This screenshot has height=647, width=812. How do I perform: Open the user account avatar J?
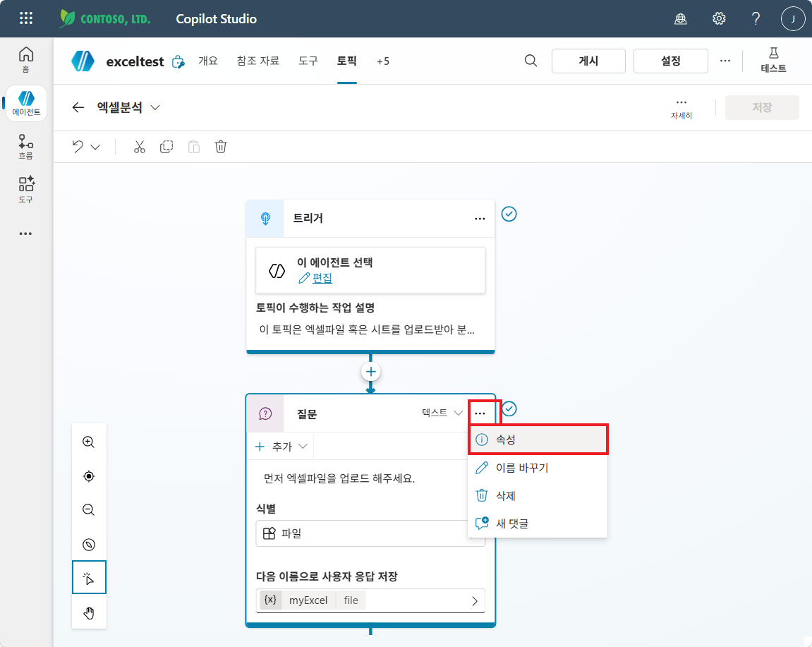click(x=793, y=18)
